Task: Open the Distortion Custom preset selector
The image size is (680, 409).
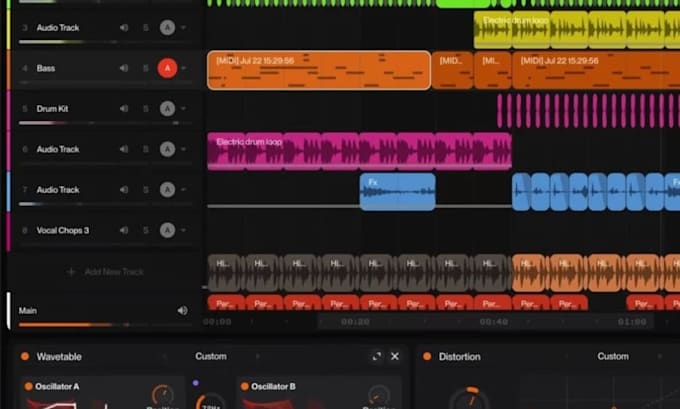Action: click(x=613, y=356)
